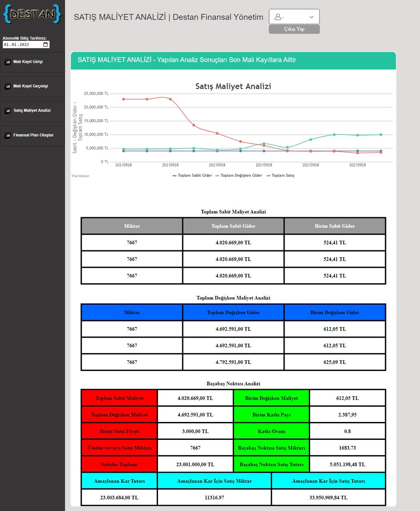This screenshot has height=511, width=420.
Task: Click the Amaçlanan Kar İçin Satış Miktar header
Action: [x=215, y=481]
